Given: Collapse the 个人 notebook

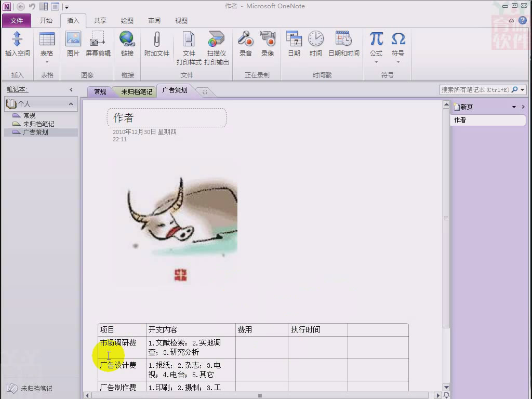Looking at the screenshot, I should (71, 104).
